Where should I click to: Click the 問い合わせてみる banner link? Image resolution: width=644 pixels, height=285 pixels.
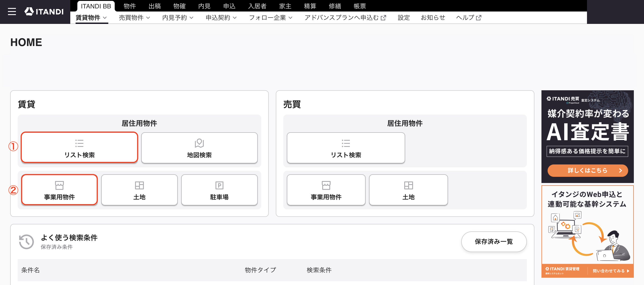point(611,271)
